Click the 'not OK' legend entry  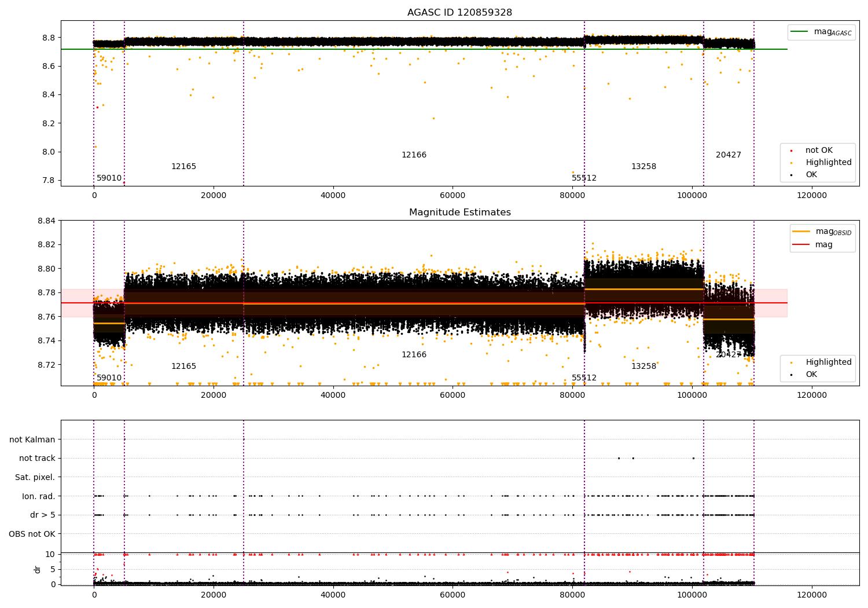[819, 151]
